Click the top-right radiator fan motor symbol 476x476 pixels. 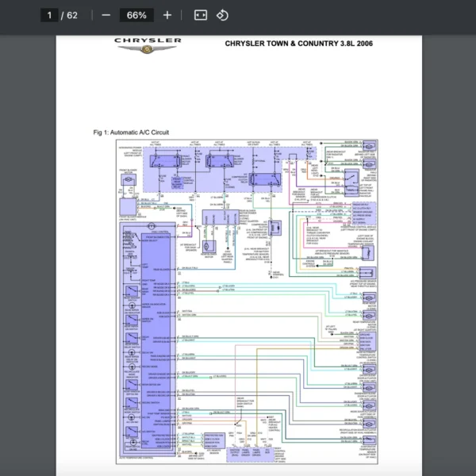[x=370, y=146]
